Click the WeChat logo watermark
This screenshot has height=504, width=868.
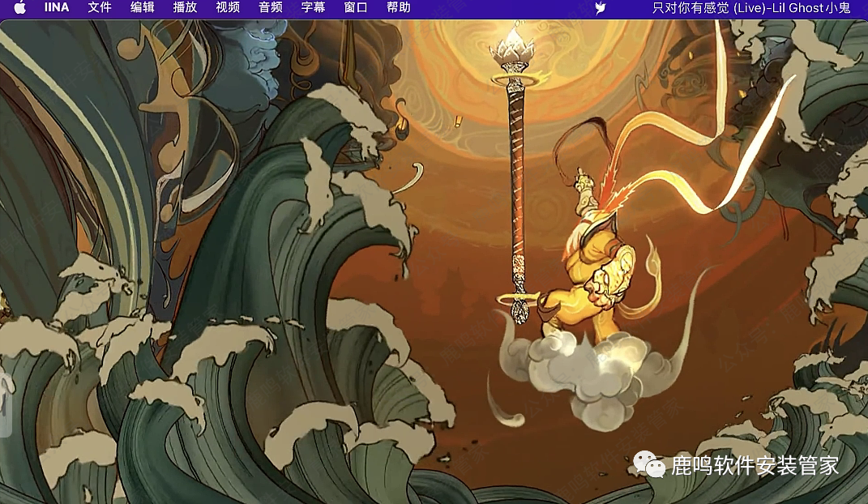pos(649,463)
